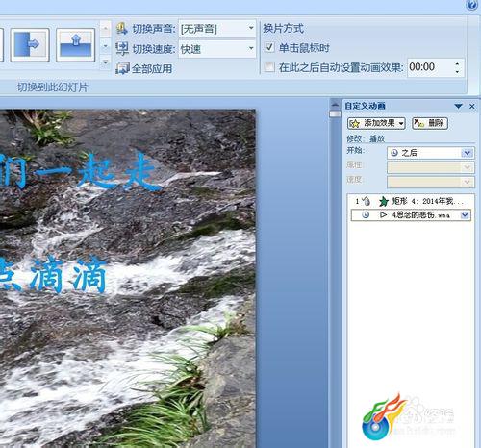Screen dimensions: 481x448
Task: Enable the 在此之后自动设置动画效果 checkbox
Action: (269, 67)
